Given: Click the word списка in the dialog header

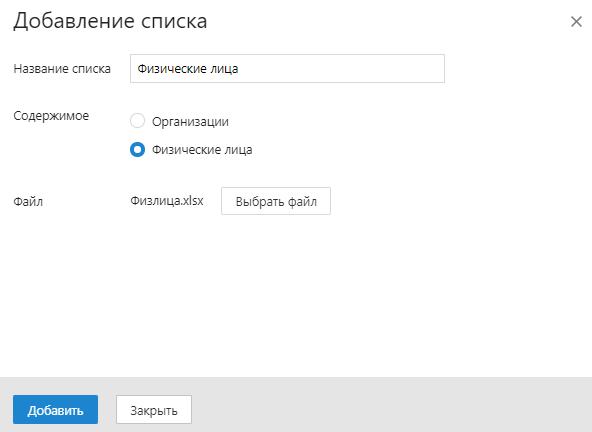Looking at the screenshot, I should pyautogui.click(x=174, y=22).
